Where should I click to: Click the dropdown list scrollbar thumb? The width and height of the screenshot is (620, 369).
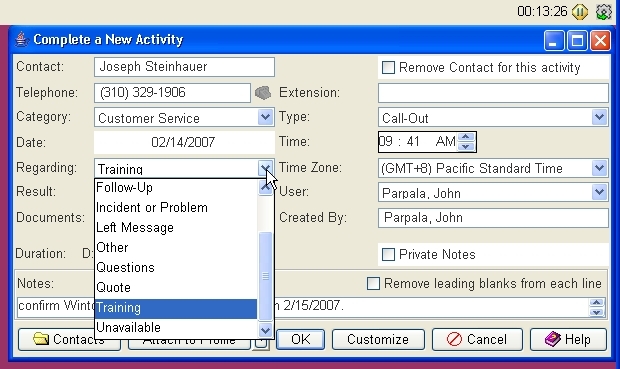[x=265, y=276]
